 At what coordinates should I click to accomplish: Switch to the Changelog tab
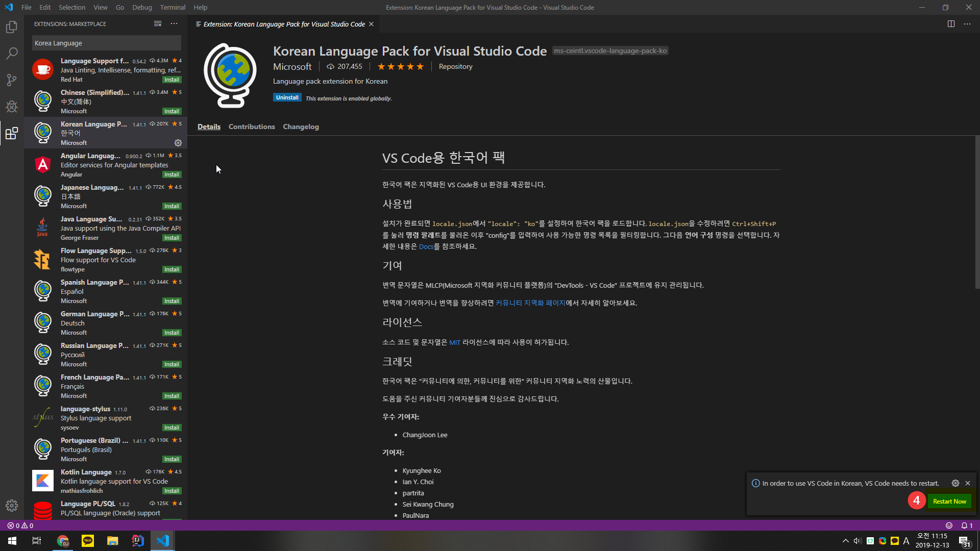301,127
